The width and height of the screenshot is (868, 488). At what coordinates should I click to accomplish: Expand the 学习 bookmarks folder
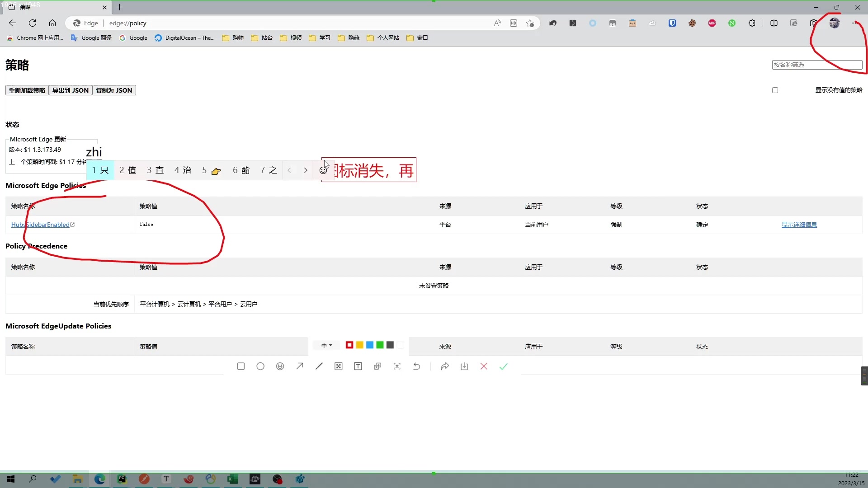click(x=320, y=38)
